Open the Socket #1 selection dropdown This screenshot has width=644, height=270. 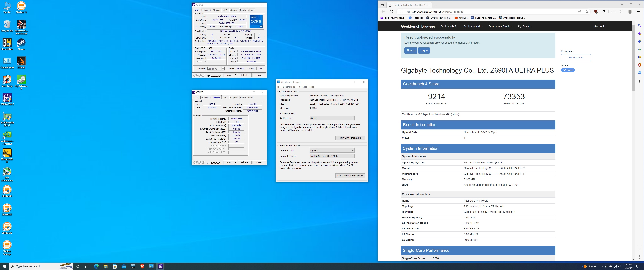point(216,69)
